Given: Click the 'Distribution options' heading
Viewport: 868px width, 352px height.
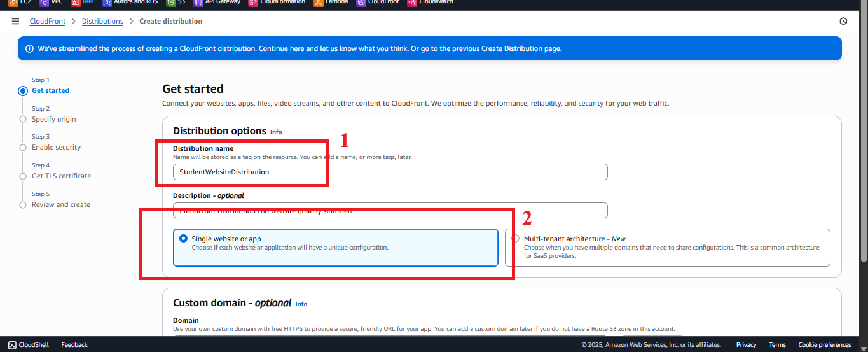Looking at the screenshot, I should pyautogui.click(x=219, y=130).
